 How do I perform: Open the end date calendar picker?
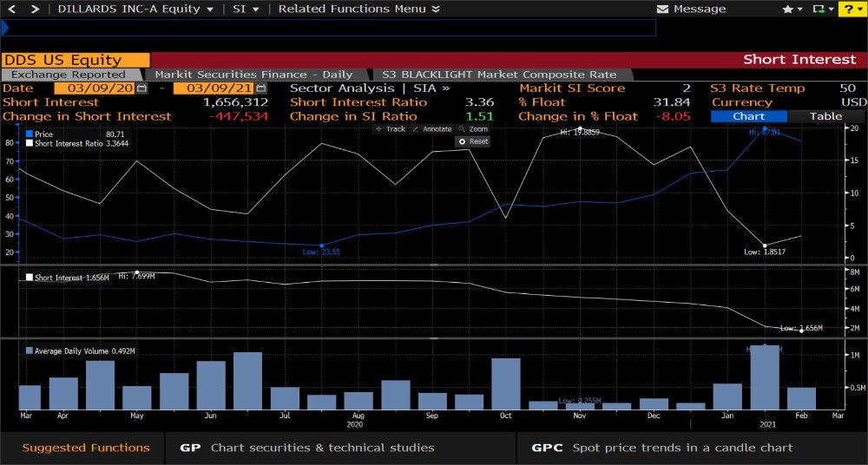coord(261,88)
